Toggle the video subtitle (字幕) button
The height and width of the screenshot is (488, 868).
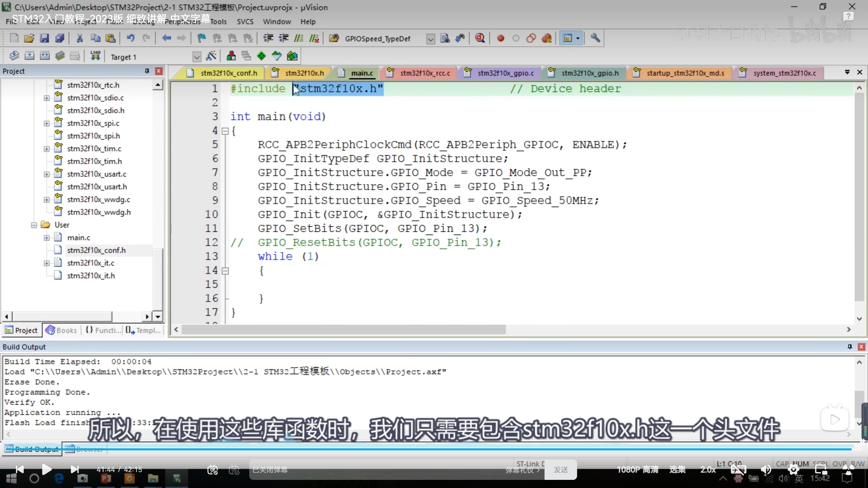[x=738, y=469]
